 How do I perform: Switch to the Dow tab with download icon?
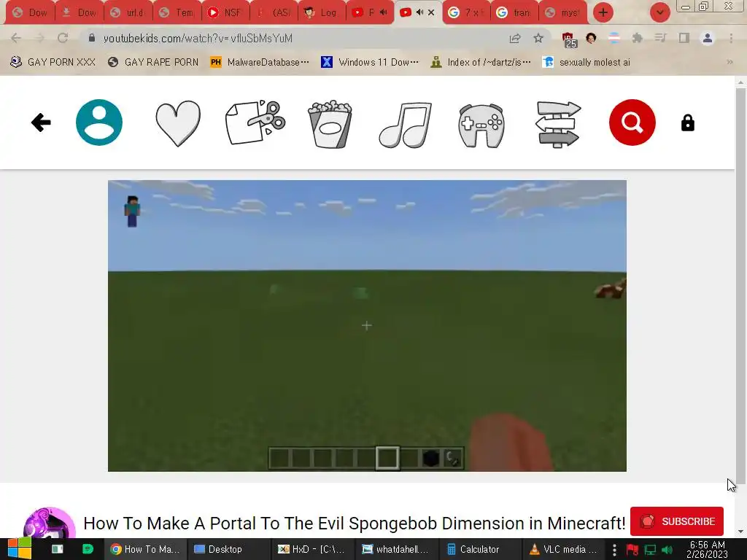point(80,12)
